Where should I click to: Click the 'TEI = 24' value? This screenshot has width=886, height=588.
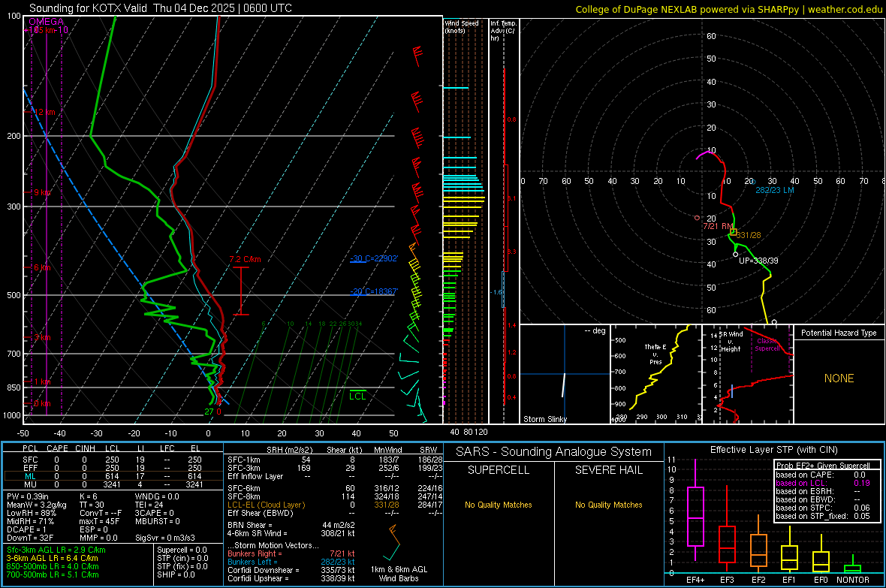point(149,505)
